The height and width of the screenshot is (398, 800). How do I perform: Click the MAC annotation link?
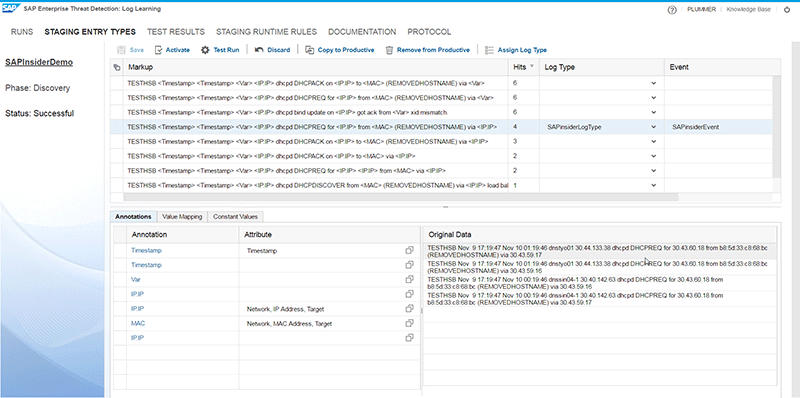[138, 324]
